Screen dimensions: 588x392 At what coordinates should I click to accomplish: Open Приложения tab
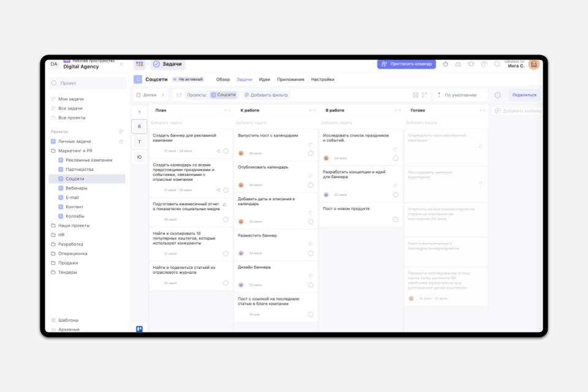(x=290, y=80)
